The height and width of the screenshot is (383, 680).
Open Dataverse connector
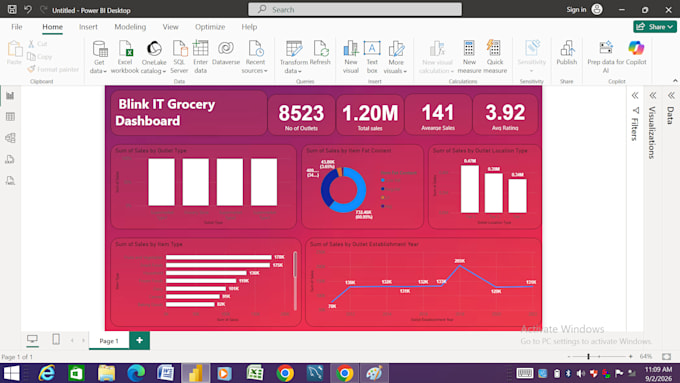(x=226, y=53)
